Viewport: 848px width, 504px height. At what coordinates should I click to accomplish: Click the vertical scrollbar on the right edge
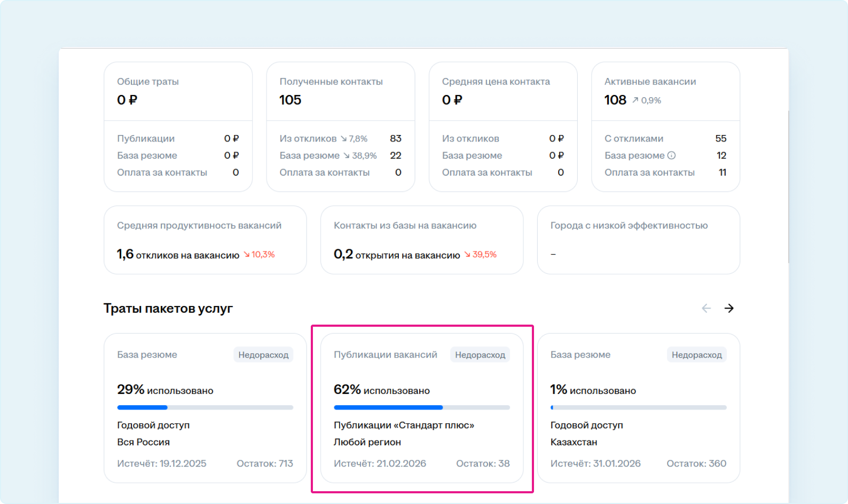point(788,187)
